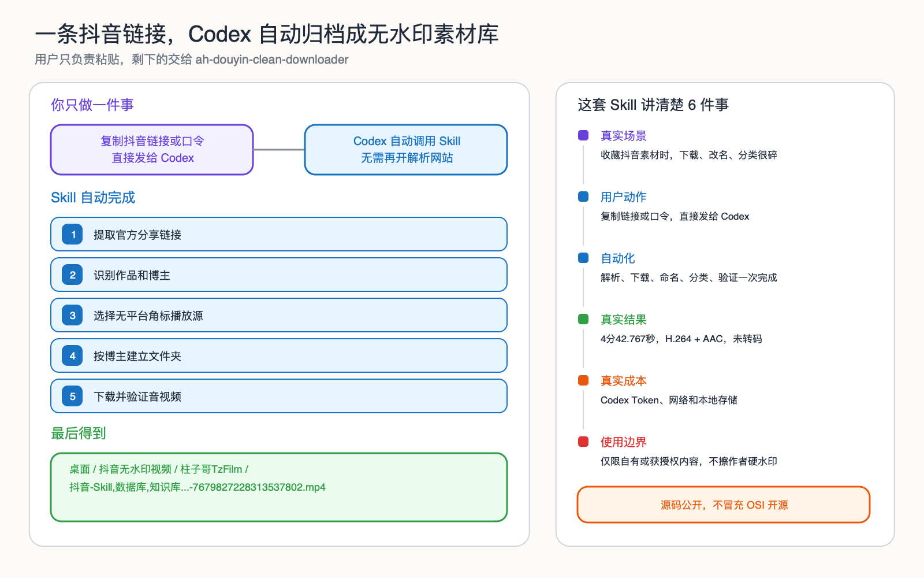Screen dimensions: 924x578
Task: Click the blue square beside 自动化
Action: pyautogui.click(x=583, y=258)
